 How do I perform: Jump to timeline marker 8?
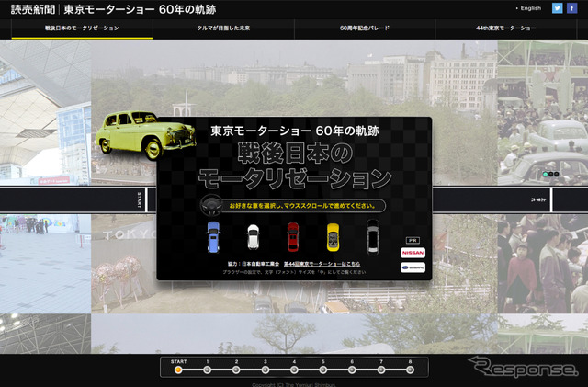410,370
